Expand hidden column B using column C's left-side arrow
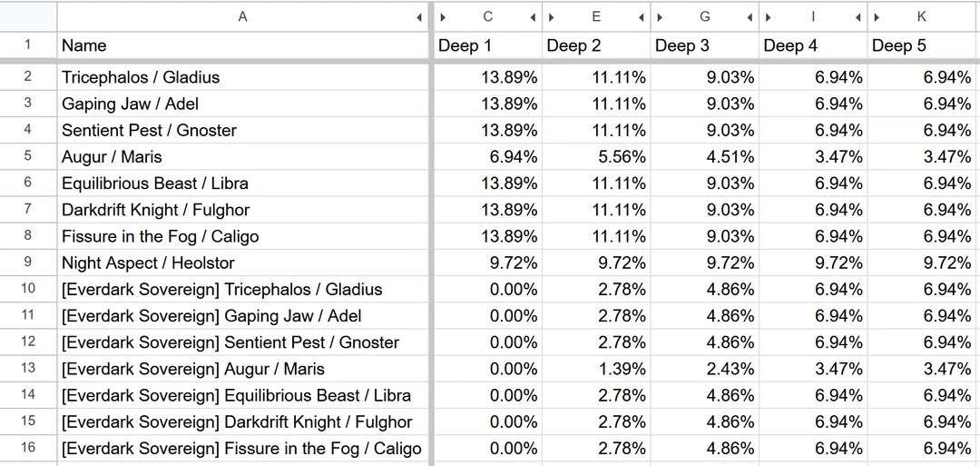 click(x=443, y=17)
